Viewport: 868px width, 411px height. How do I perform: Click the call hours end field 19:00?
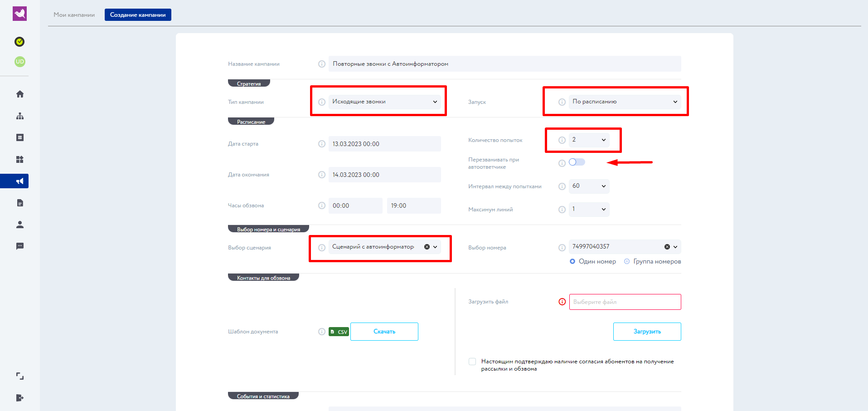[414, 205]
